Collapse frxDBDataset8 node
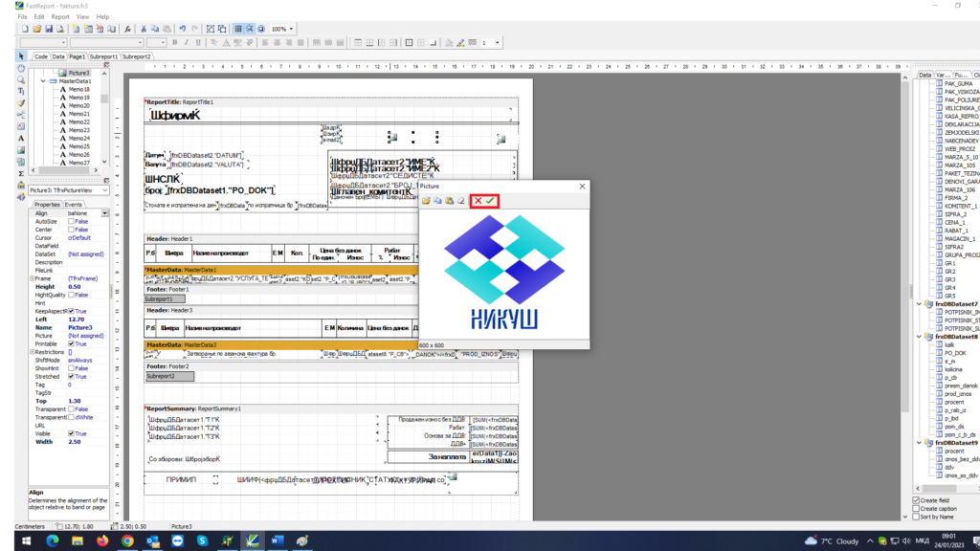980x551 pixels. click(x=919, y=337)
